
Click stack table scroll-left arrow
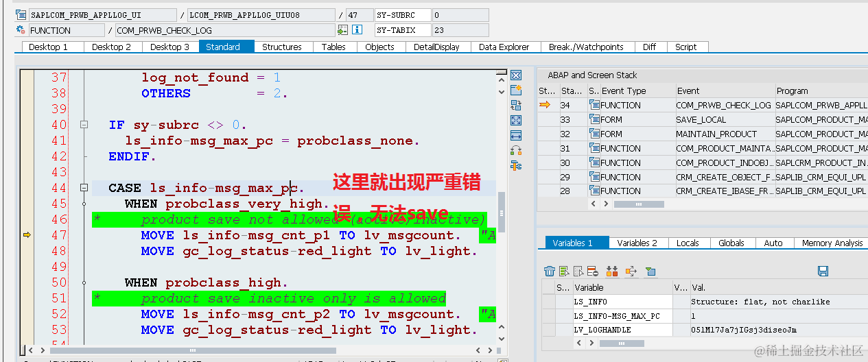[x=594, y=204]
